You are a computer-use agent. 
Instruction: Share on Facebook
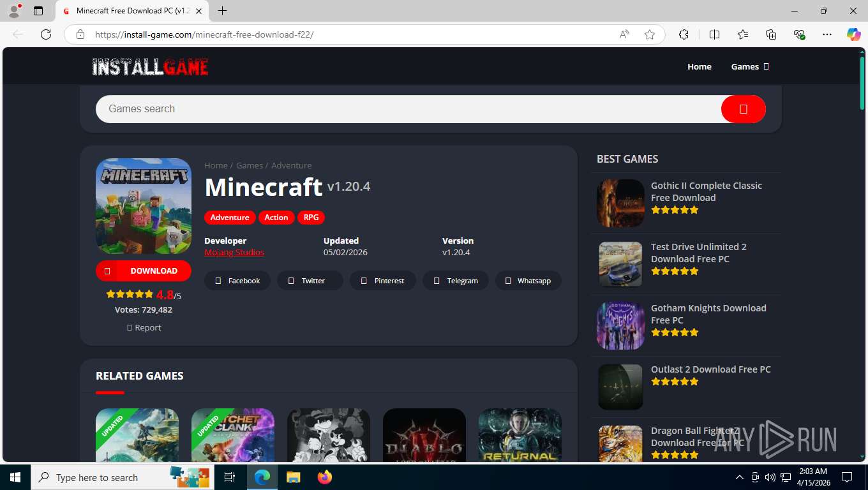click(x=237, y=281)
